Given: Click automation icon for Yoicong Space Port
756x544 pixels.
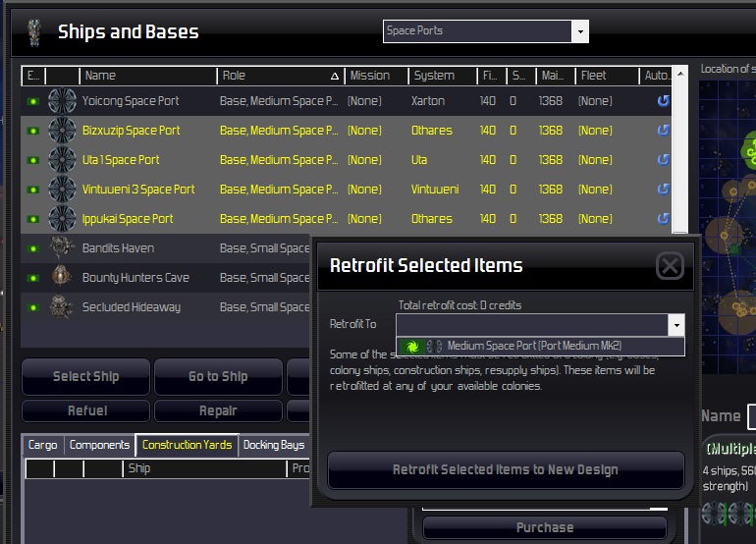Looking at the screenshot, I should pos(664,101).
